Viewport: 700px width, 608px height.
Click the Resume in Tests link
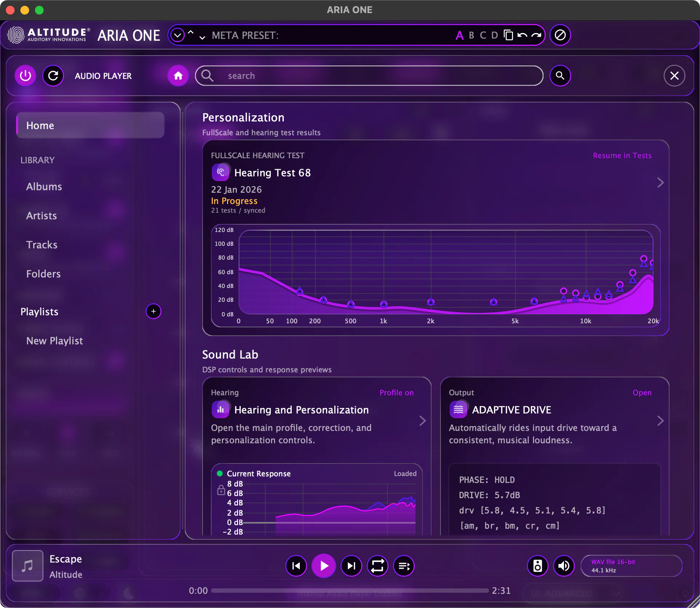click(x=622, y=156)
